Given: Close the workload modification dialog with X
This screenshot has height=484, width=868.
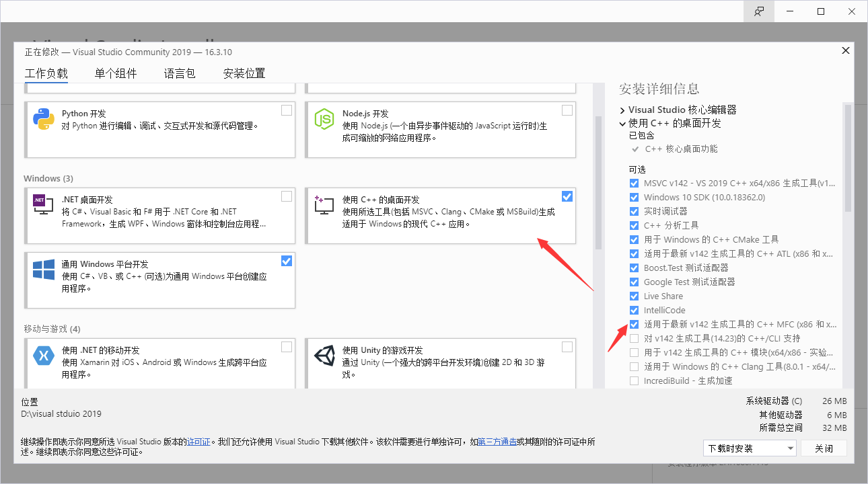Looking at the screenshot, I should point(846,50).
